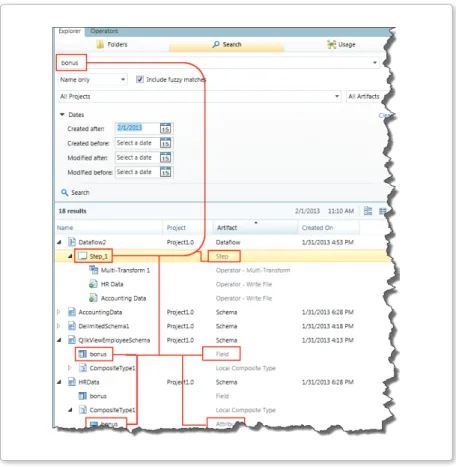
Task: Click the 18 results label
Action: click(x=72, y=211)
